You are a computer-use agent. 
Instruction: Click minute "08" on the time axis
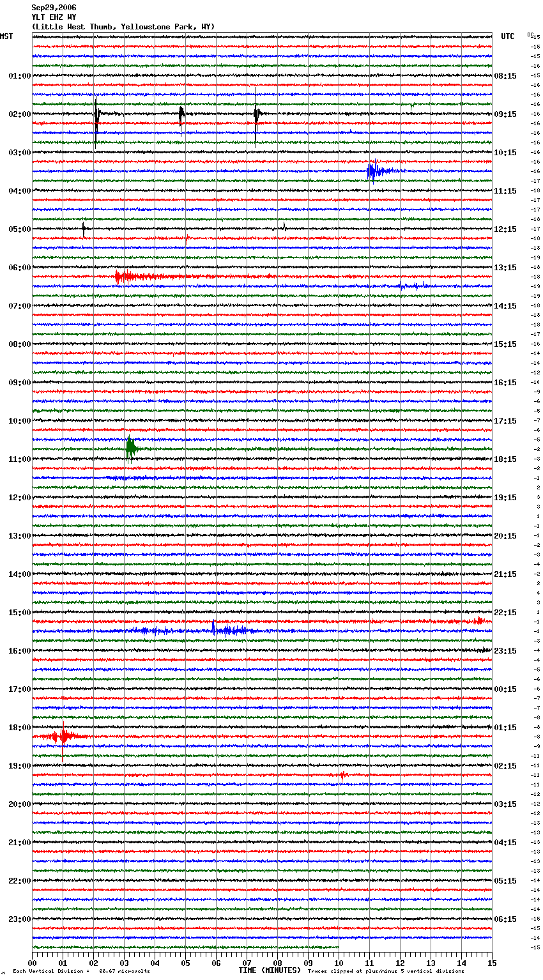pos(277,963)
